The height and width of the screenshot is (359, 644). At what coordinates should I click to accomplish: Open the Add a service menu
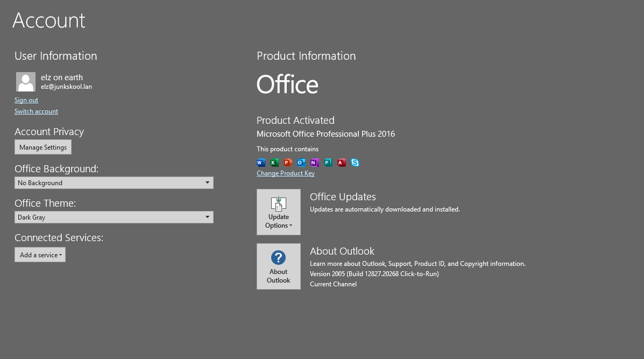(x=40, y=255)
